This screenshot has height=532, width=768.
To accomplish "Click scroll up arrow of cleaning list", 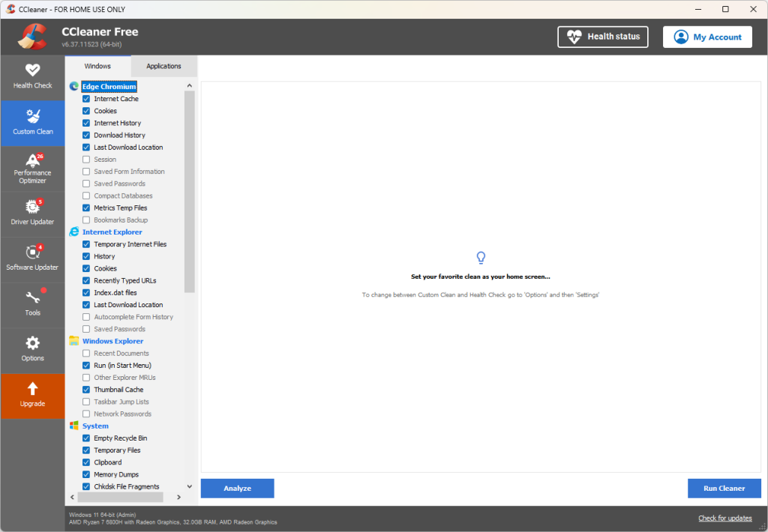I will 190,85.
